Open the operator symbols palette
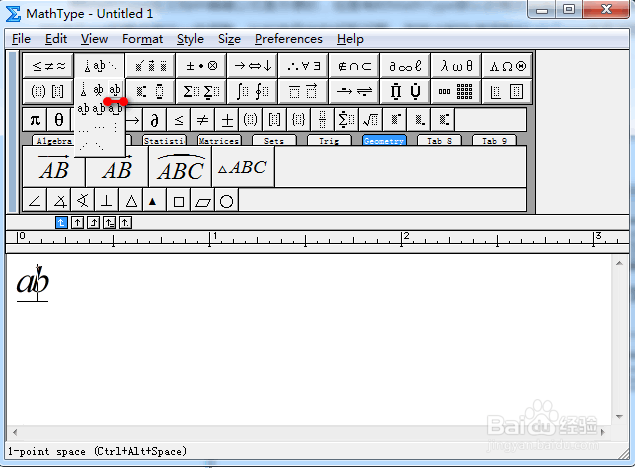This screenshot has width=635, height=468. (201, 66)
